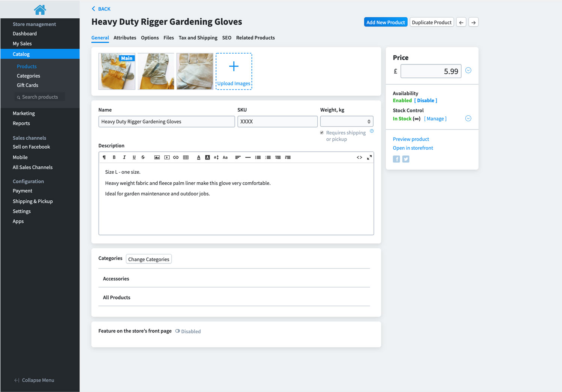Expand the description editor to fullscreen
Viewport: 562px width, 392px height.
[369, 157]
